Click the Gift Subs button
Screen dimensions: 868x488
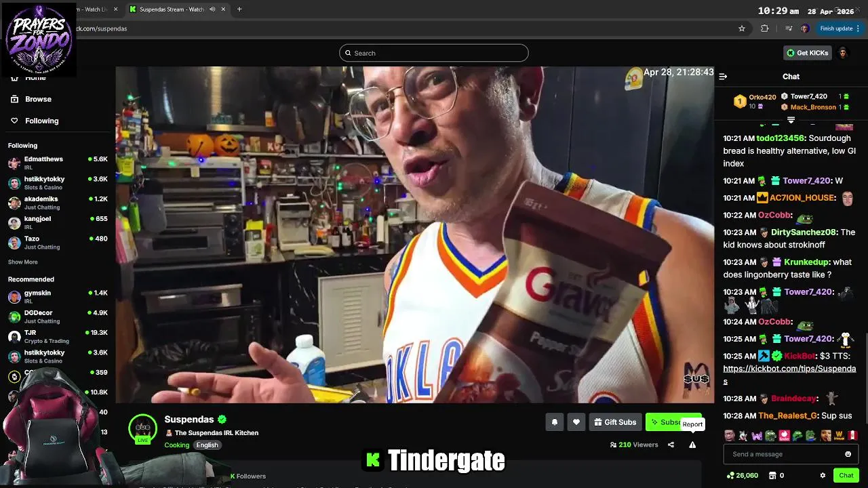[615, 422]
